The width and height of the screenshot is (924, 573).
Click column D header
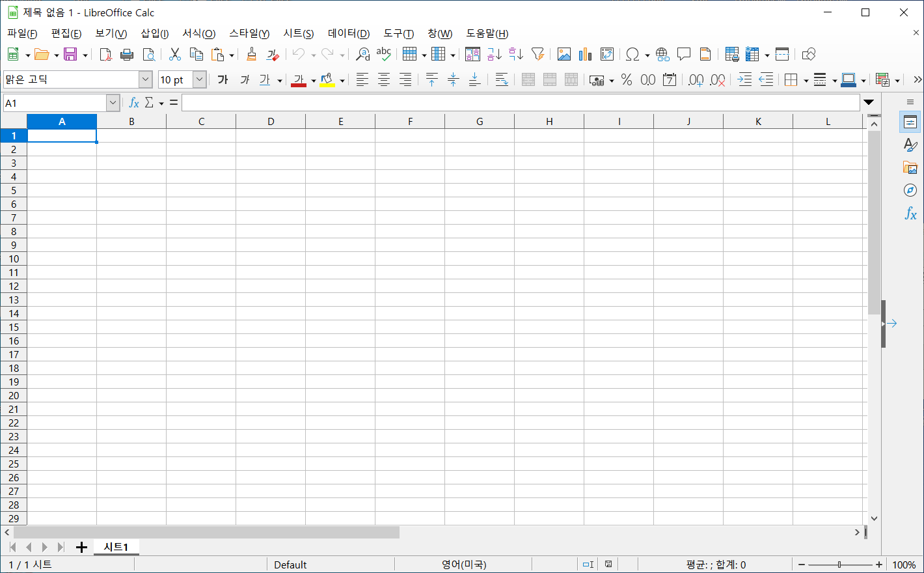[x=271, y=121]
